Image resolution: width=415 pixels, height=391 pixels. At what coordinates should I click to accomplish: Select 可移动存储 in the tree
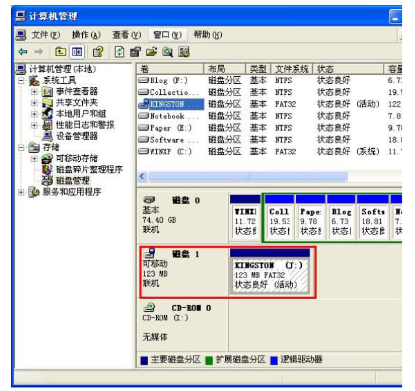pyautogui.click(x=77, y=158)
